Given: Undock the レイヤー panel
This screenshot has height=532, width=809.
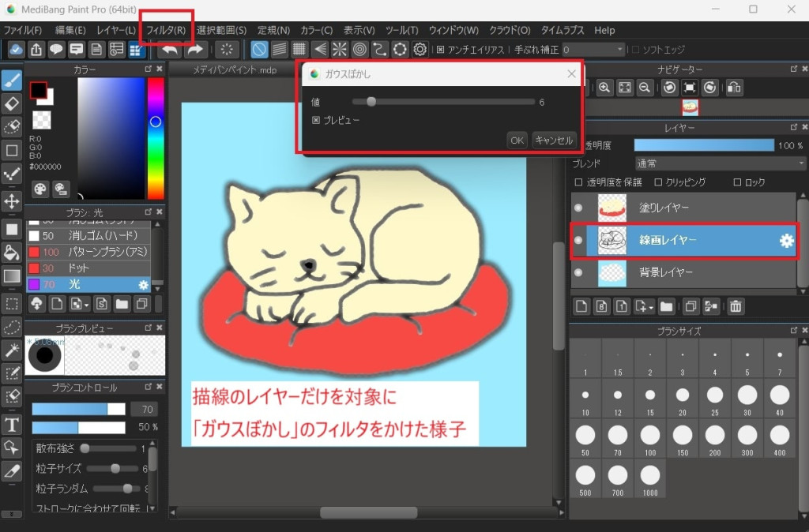Looking at the screenshot, I should click(793, 127).
